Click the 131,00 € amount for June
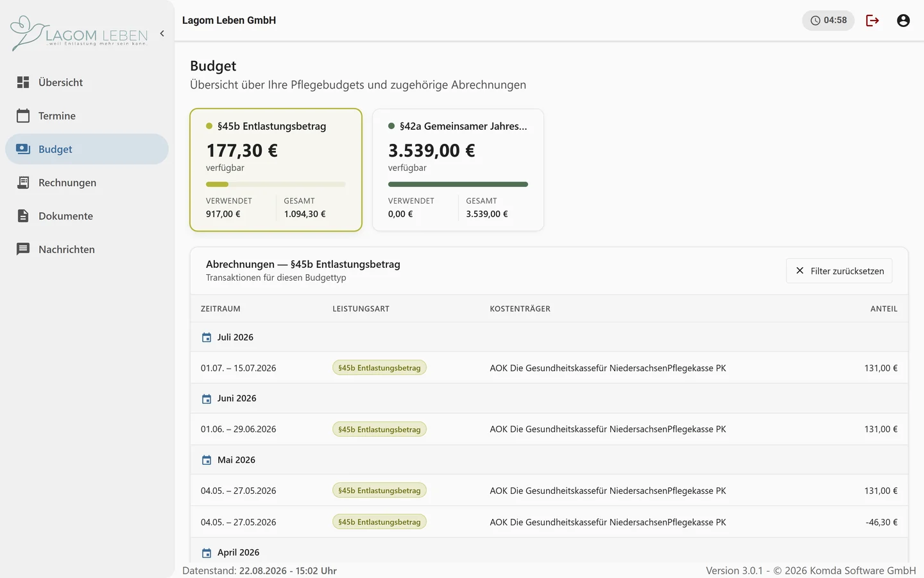The width and height of the screenshot is (924, 578). [x=881, y=429]
